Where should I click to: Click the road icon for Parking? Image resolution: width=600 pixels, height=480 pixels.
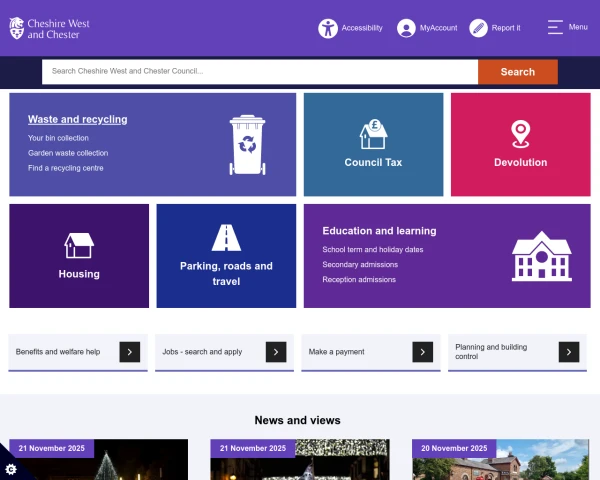pyautogui.click(x=226, y=238)
